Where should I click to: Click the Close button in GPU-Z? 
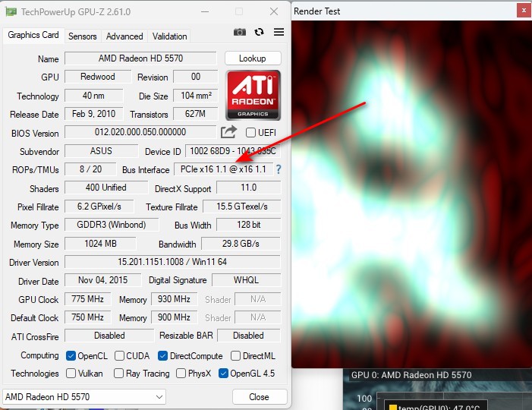(260, 397)
